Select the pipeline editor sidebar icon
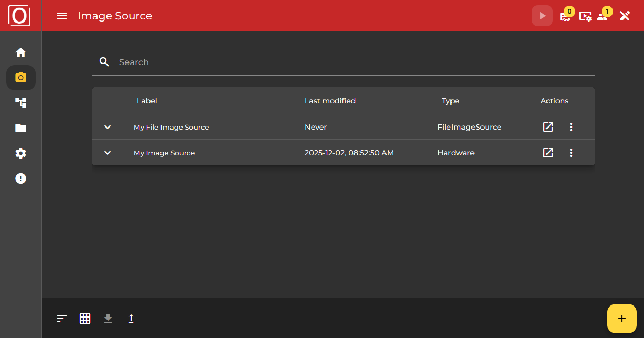 point(20,102)
